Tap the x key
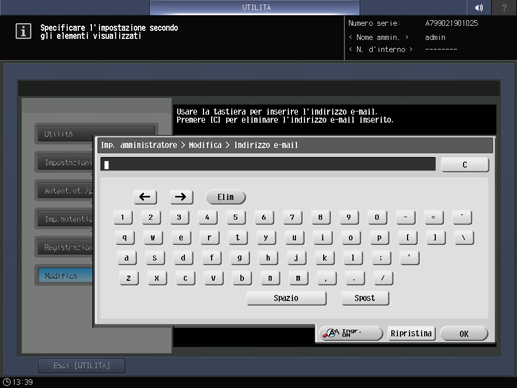Screen dimensions: 517x388 pyautogui.click(x=157, y=278)
